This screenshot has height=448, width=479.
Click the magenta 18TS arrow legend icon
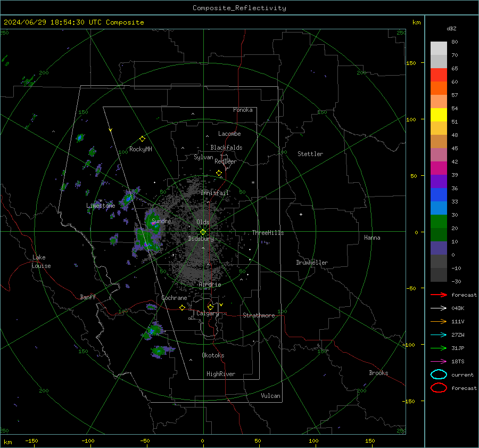pos(439,362)
